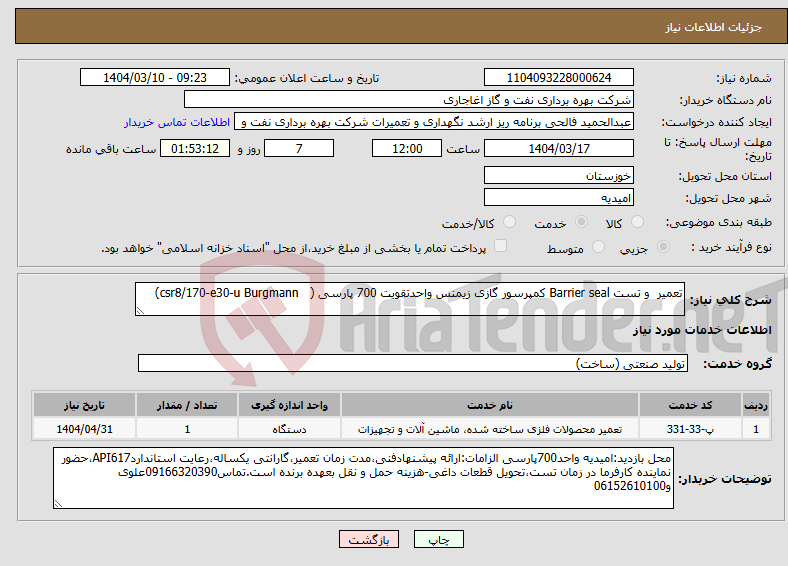The width and height of the screenshot is (788, 566).
Task: Select the خدمت radio button
Action: 581,222
